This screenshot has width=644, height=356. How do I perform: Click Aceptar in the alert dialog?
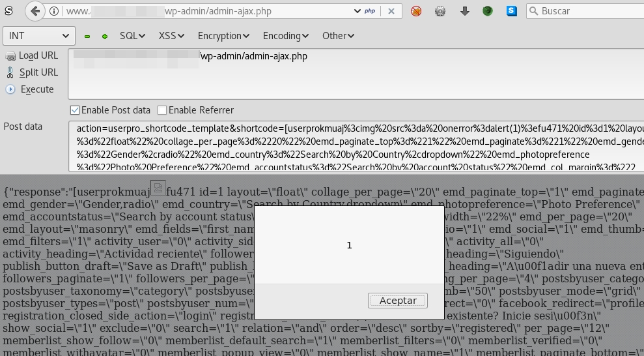[398, 301]
